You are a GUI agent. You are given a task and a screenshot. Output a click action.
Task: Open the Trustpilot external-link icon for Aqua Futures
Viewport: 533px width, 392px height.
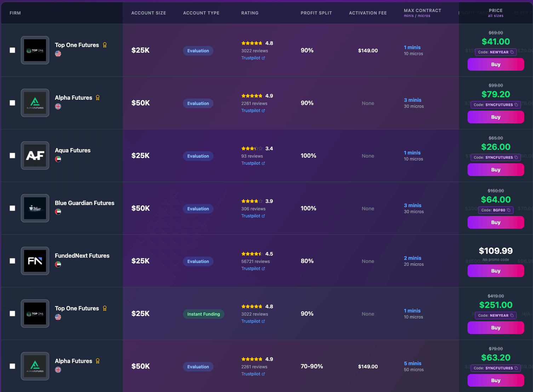coord(263,163)
